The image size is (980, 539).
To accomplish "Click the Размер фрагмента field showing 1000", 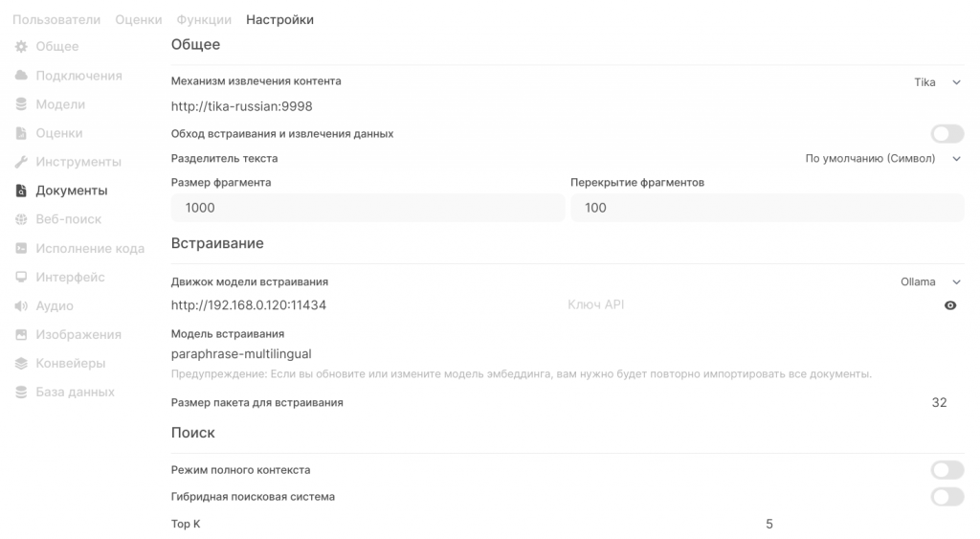I will tap(367, 208).
